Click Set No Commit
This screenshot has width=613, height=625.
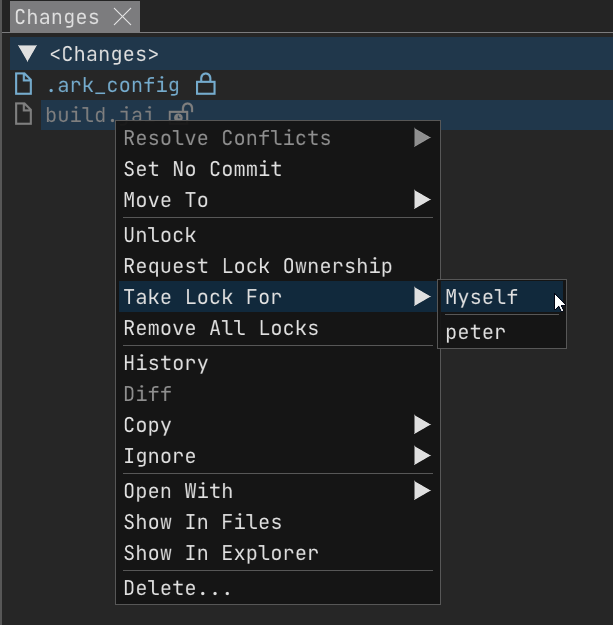click(x=203, y=169)
